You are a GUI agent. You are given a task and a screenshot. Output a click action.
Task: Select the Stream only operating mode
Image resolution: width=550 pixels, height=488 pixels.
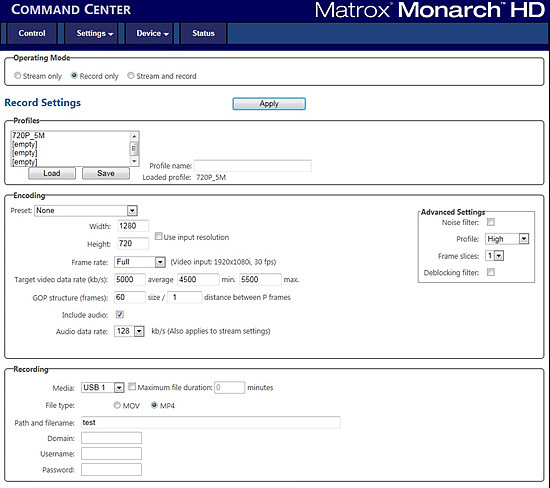tap(17, 76)
